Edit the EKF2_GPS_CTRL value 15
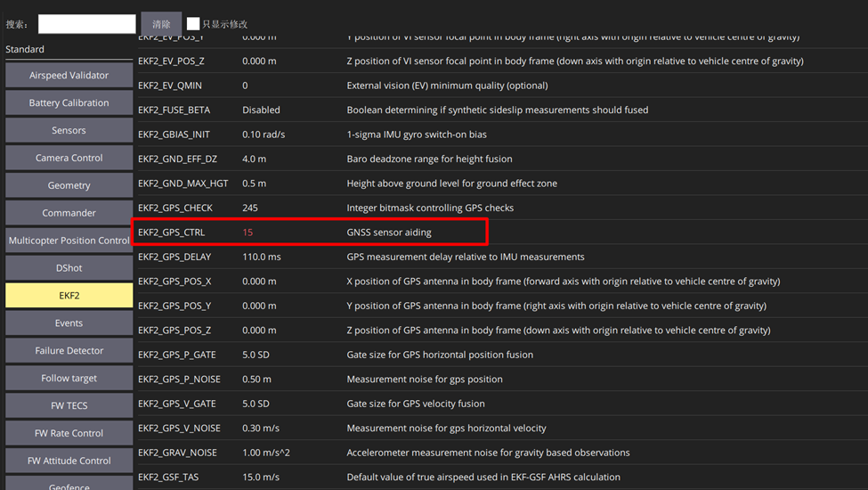The image size is (868, 490). point(247,233)
